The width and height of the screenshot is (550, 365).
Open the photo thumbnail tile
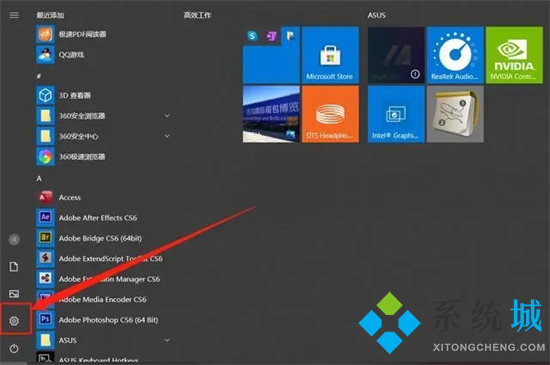(271, 114)
